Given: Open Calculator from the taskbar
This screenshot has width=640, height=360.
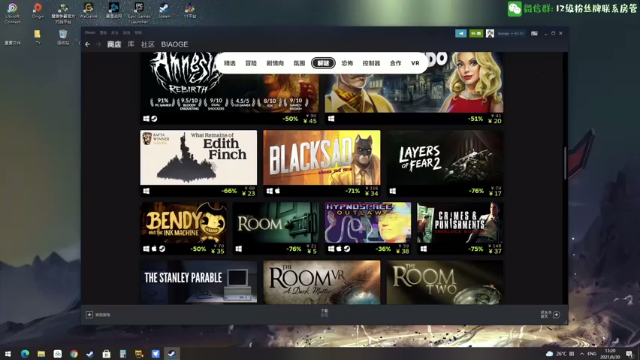Looking at the screenshot, I should pos(123,354).
